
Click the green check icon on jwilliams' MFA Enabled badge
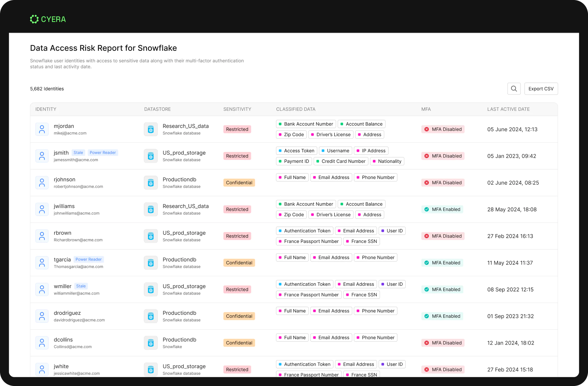[427, 209]
